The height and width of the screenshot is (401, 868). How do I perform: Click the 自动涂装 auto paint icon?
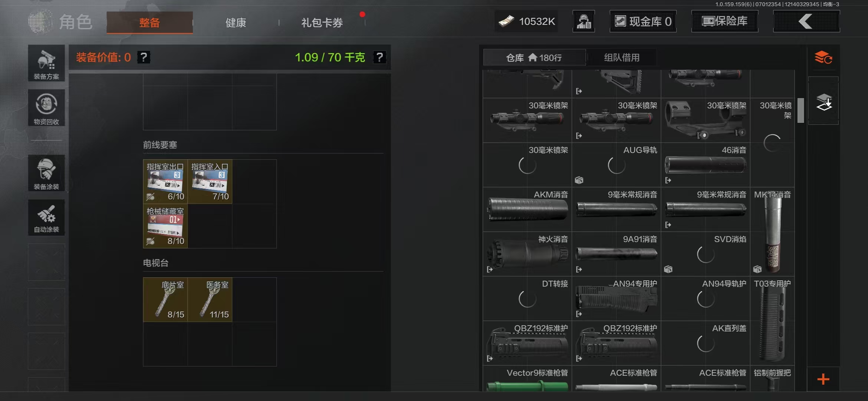[46, 218]
